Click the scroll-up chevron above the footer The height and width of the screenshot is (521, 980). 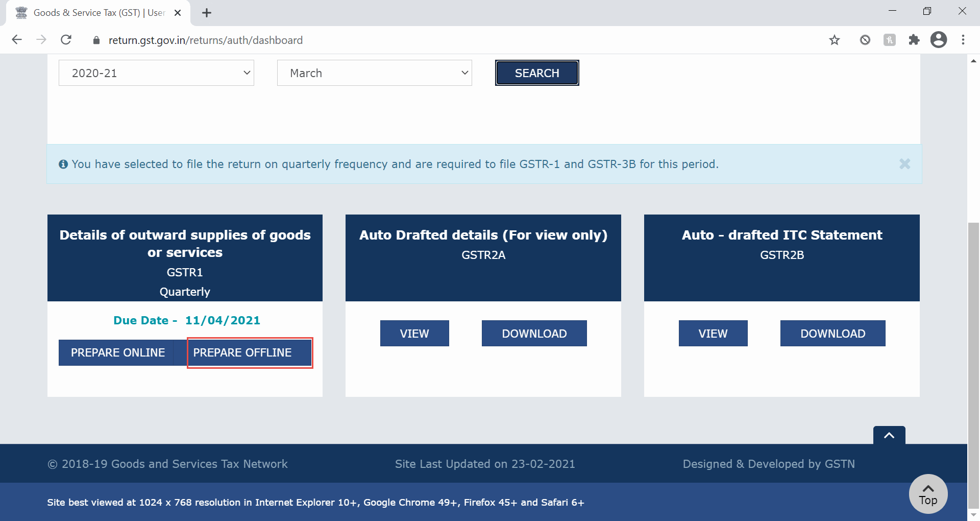(889, 435)
